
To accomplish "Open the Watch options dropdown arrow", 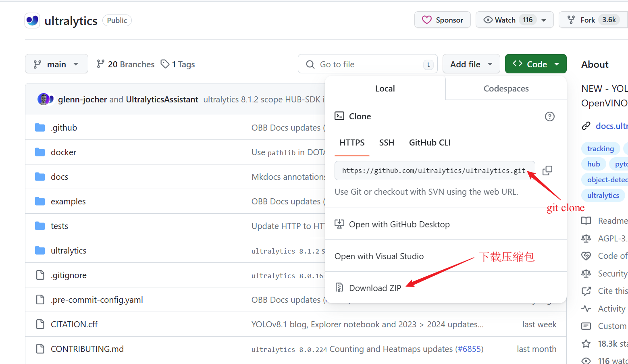I will click(544, 20).
